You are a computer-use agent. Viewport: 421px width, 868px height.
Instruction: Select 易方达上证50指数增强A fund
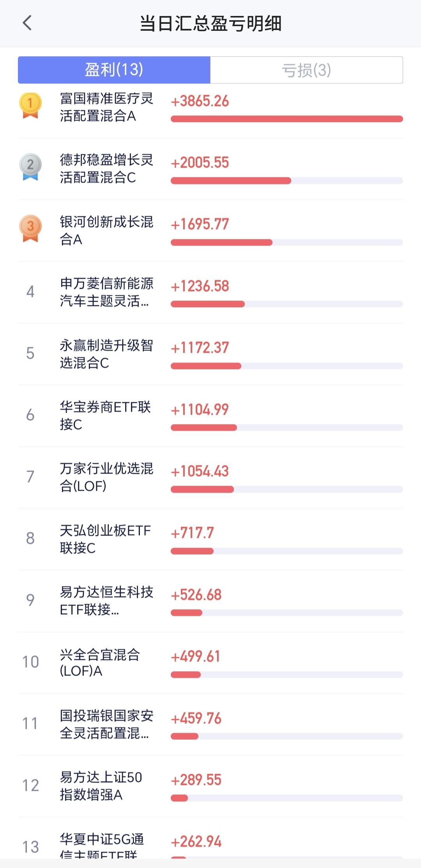point(210,786)
